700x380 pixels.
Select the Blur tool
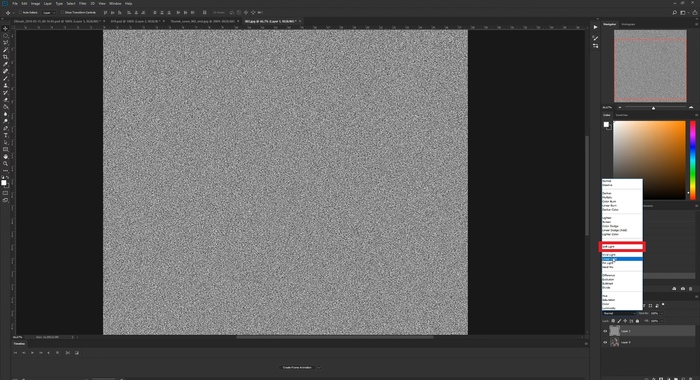pyautogui.click(x=5, y=114)
